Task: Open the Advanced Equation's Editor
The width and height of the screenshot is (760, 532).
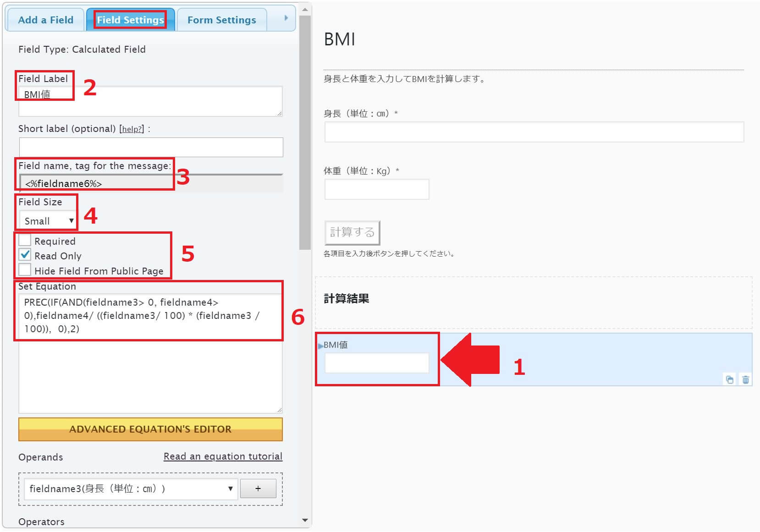Action: 150,429
